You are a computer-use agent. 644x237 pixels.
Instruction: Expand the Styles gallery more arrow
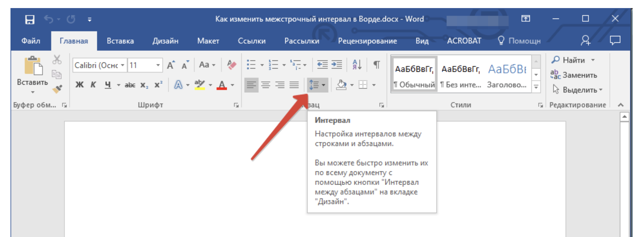tap(536, 86)
